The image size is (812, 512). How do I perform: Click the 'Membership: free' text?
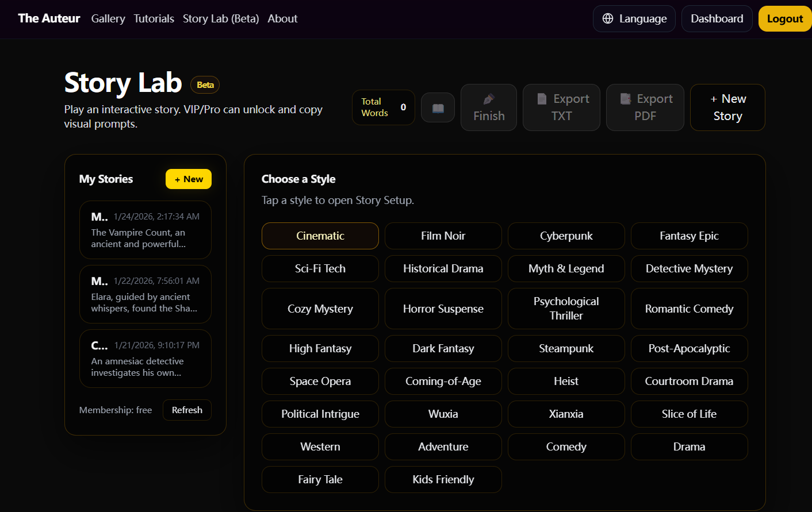[116, 410]
